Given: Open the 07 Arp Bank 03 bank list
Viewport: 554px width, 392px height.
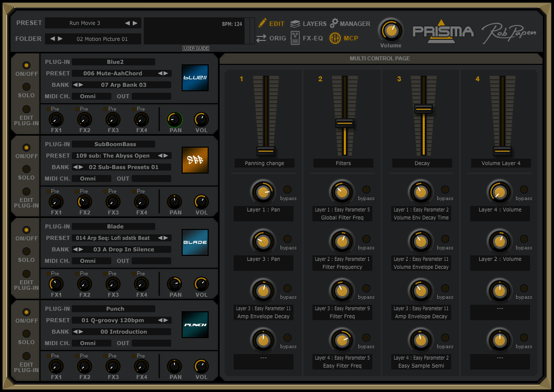Looking at the screenshot, I should (x=124, y=85).
